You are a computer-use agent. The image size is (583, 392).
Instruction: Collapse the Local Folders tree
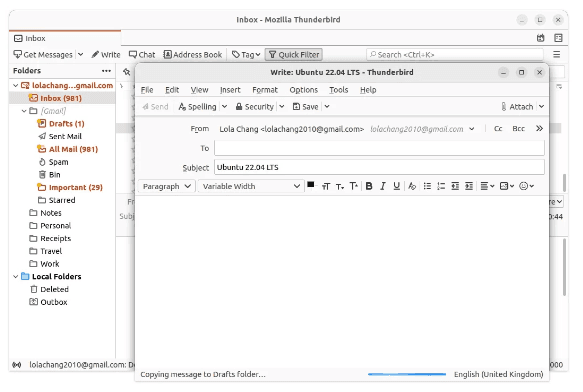tap(16, 277)
